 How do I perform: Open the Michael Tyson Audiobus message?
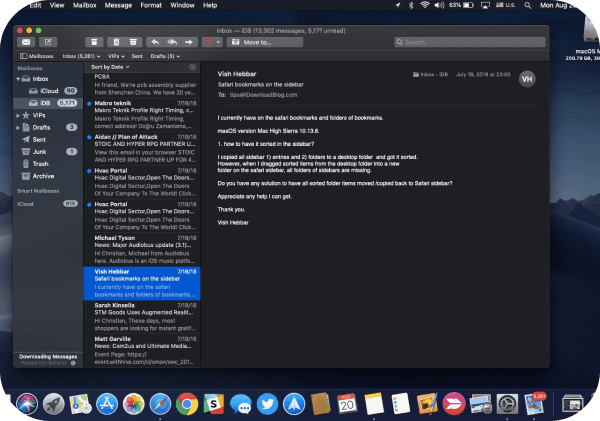pyautogui.click(x=142, y=250)
